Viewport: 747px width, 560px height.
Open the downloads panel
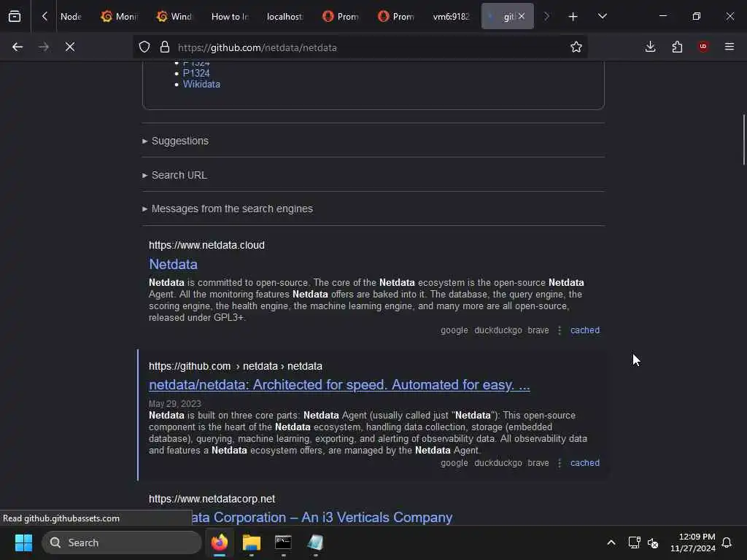[650, 47]
